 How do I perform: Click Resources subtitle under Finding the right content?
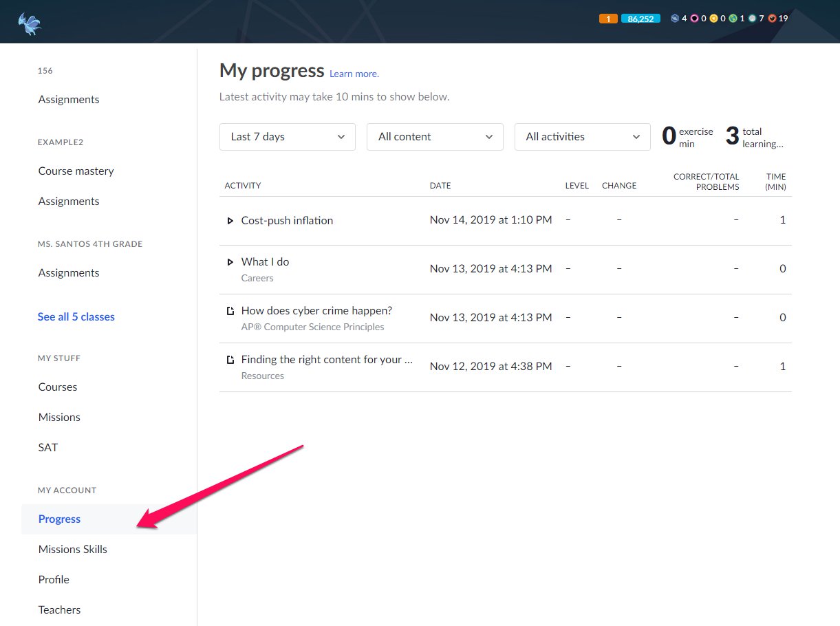[262, 376]
